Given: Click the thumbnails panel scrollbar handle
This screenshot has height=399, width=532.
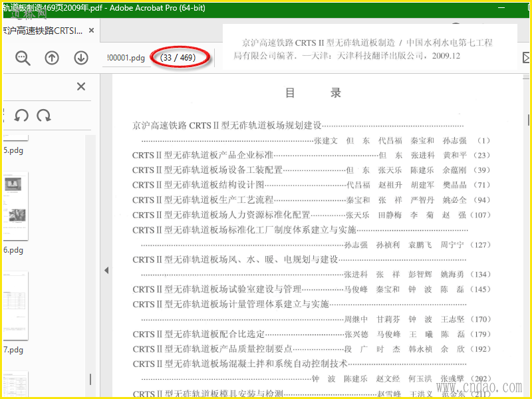Looking at the screenshot, I should [90, 379].
